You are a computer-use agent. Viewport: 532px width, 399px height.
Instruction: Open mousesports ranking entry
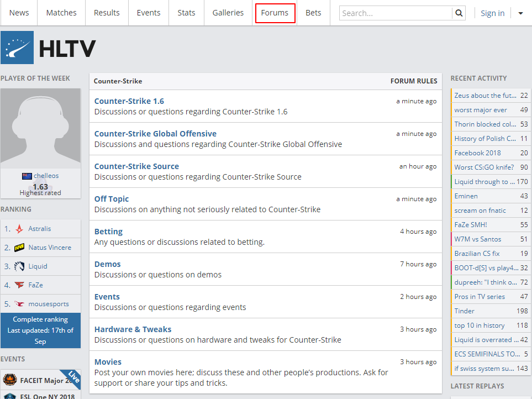click(41, 303)
